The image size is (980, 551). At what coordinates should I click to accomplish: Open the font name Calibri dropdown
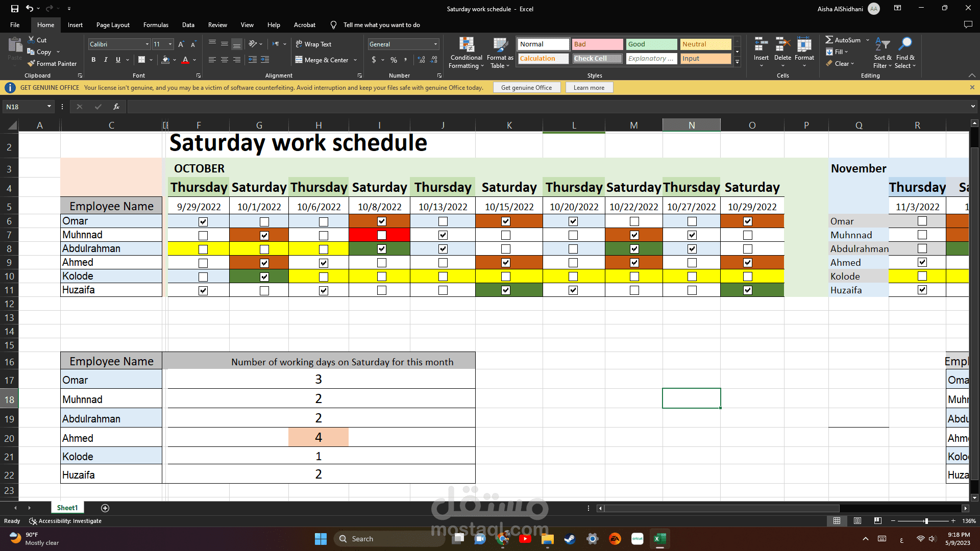point(147,44)
